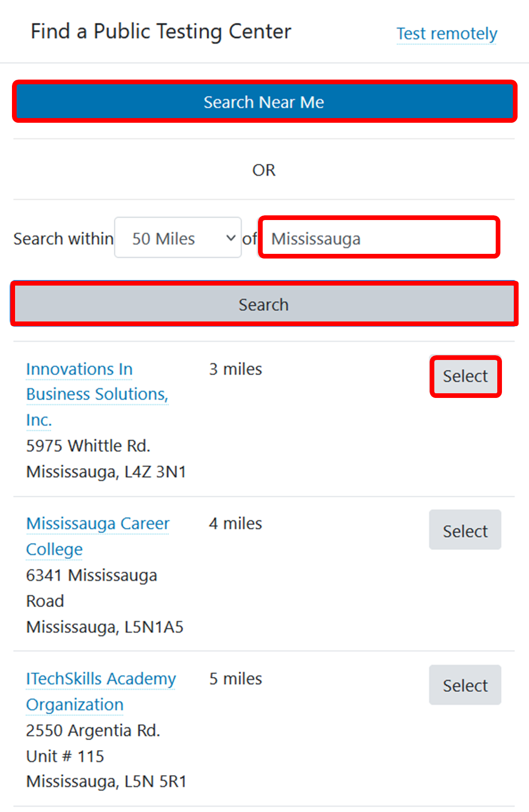
Task: Focus the Mississauga location input field
Action: tap(379, 238)
